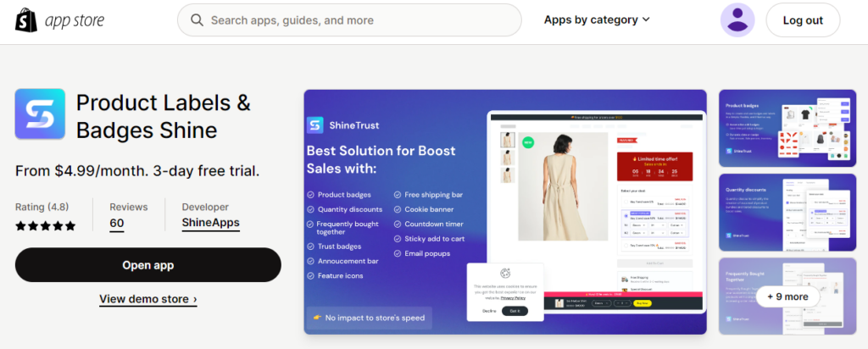Click the Shopify app store logo

pos(59,20)
